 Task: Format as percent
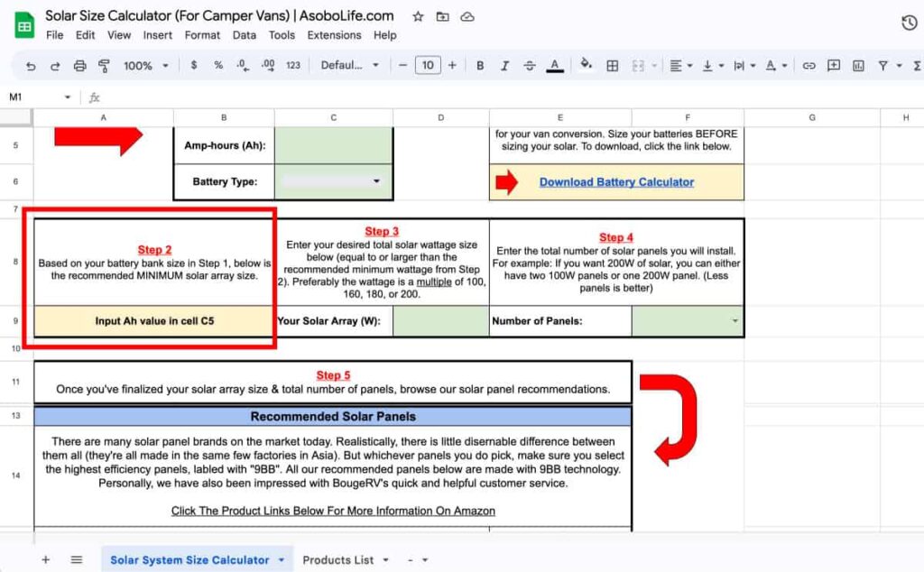218,65
